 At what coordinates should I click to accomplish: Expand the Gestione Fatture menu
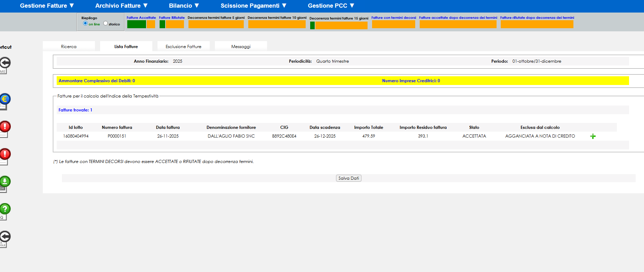(x=47, y=6)
